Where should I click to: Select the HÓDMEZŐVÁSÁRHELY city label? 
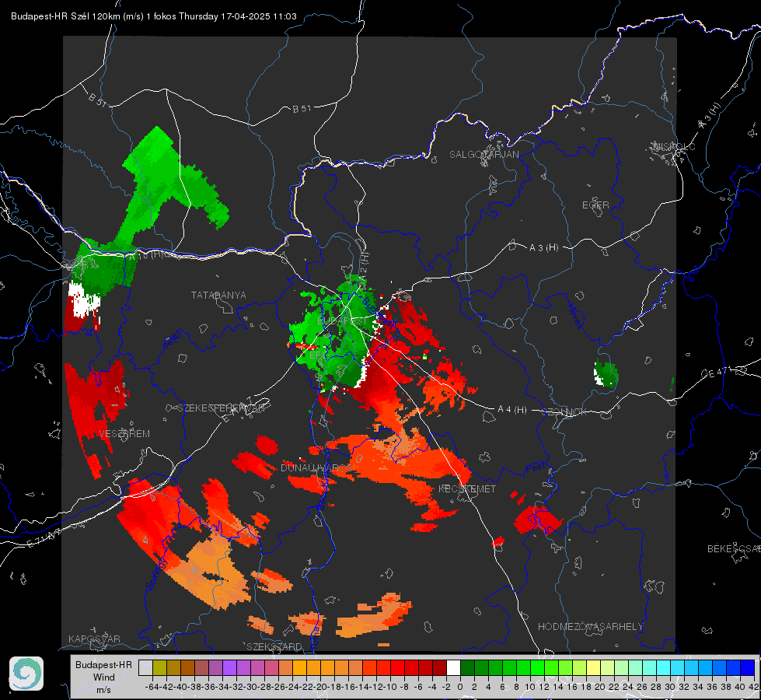[x=590, y=627]
